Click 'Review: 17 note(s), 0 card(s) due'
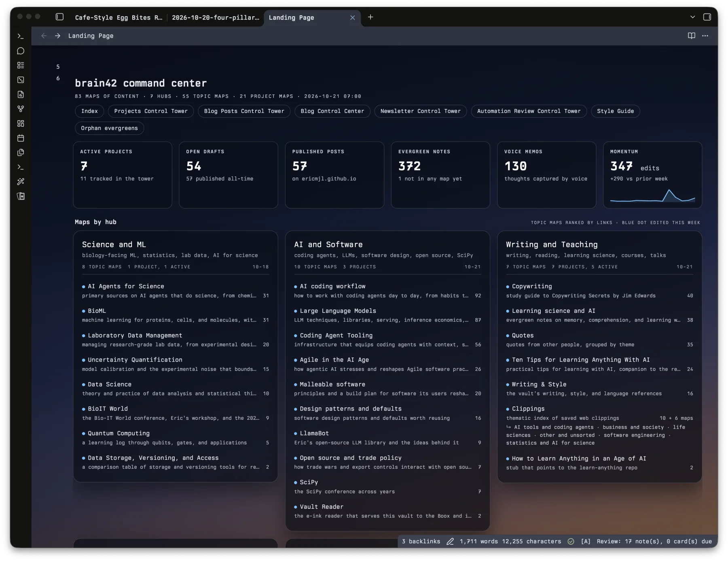This screenshot has width=728, height=561. coord(654,542)
